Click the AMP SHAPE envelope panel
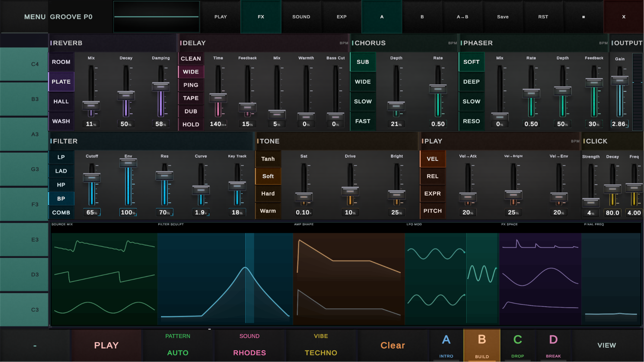Screen dimensions: 644x362 tap(349, 279)
